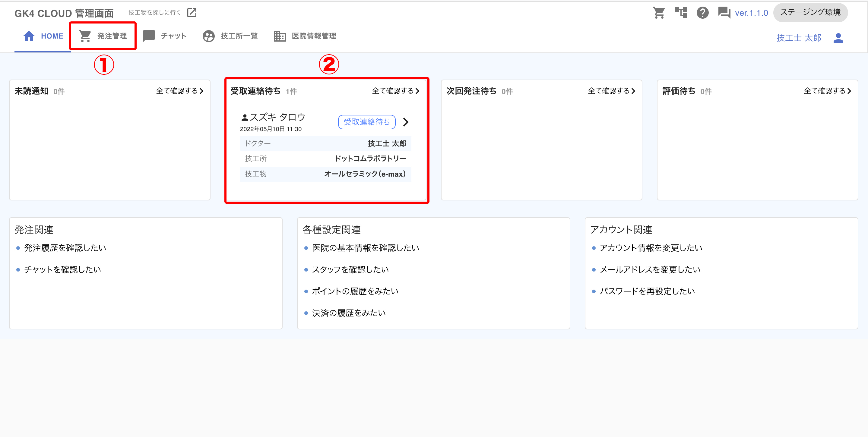The height and width of the screenshot is (437, 868).
Task: Expand 全て確認する in 次回発注待ち card
Action: click(611, 91)
